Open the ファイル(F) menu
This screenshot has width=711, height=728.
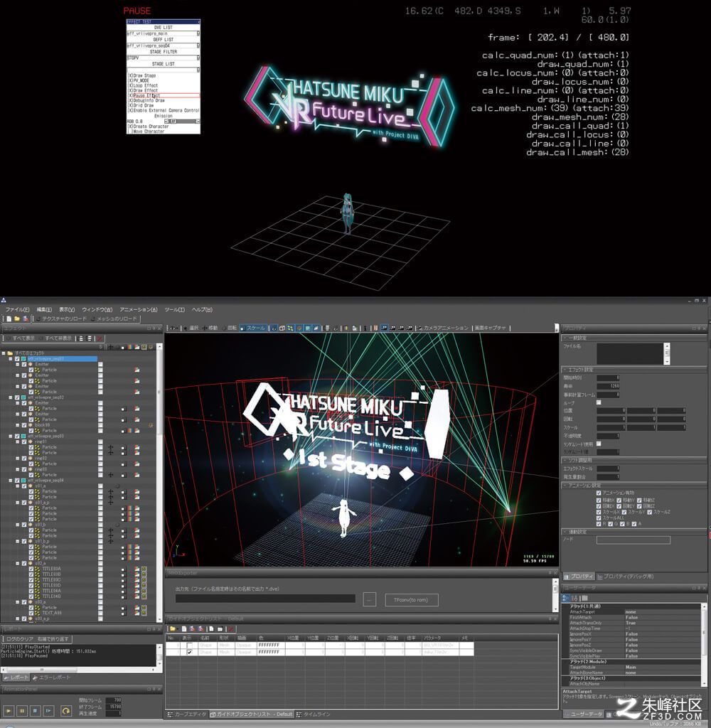tap(17, 310)
